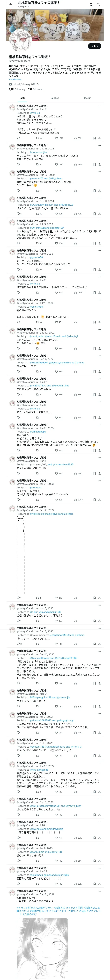The height and width of the screenshot is (980, 110).
Task: Share the Jul 13, 2022 post
Action: pos(99,243)
